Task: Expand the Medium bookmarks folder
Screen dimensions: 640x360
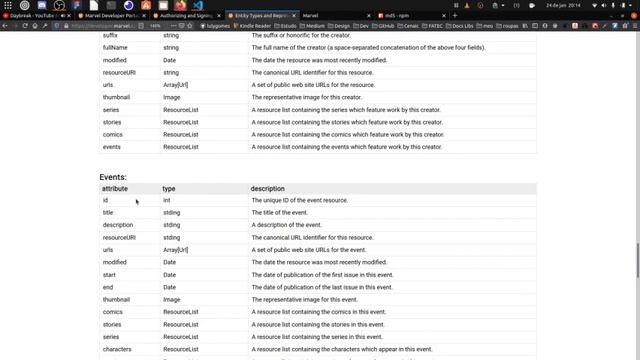Action: pos(312,26)
